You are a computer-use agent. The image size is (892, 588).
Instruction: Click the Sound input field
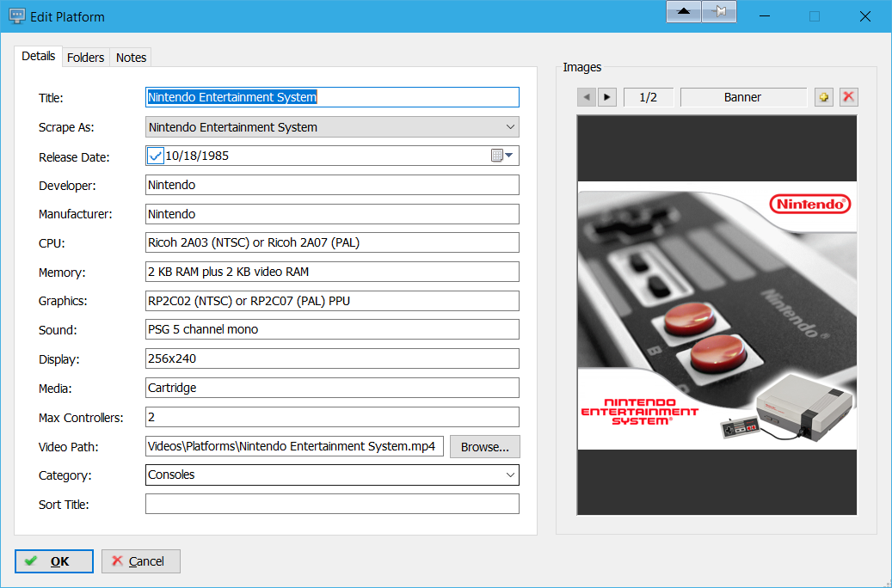(x=332, y=330)
